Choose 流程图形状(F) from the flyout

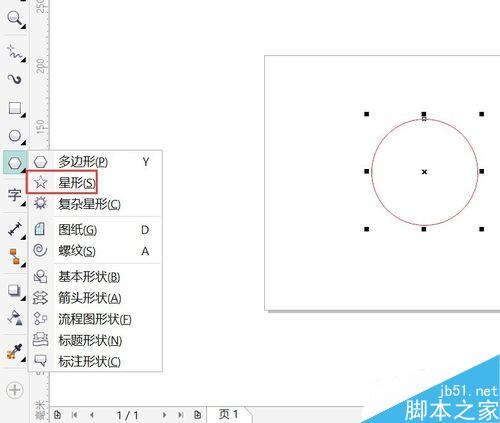point(95,319)
